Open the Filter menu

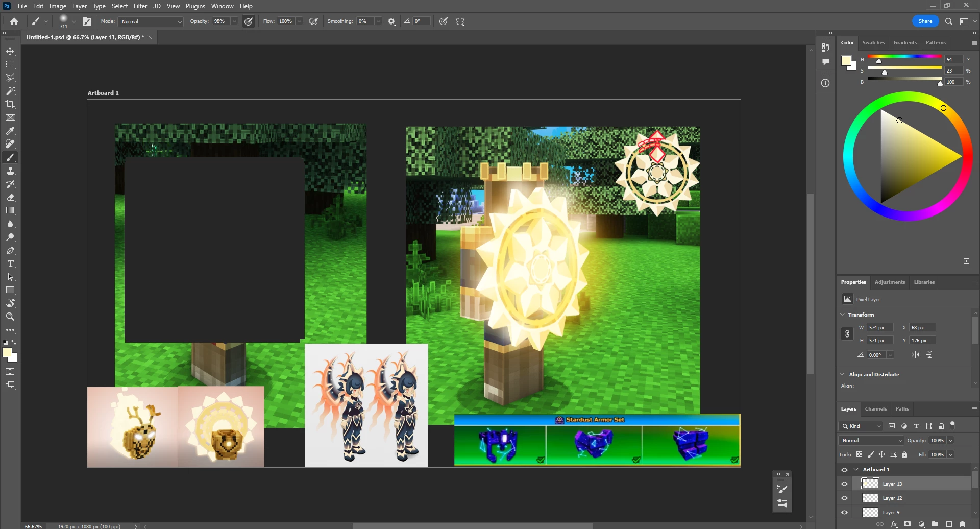140,6
